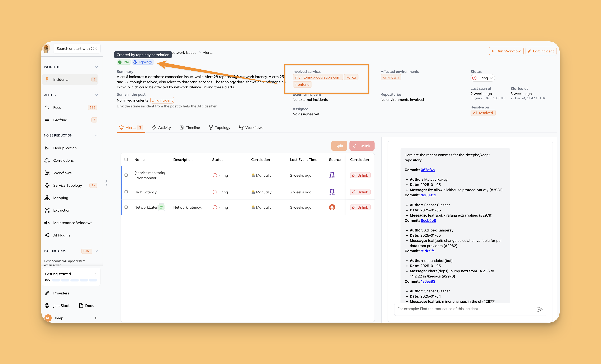This screenshot has height=364, width=601.
Task: Collapse the NOISE REDUCTION section chevron
Action: tap(96, 135)
